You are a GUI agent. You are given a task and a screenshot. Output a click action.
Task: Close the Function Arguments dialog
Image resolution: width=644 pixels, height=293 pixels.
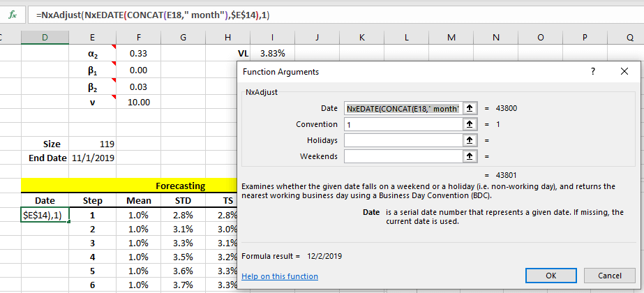pyautogui.click(x=624, y=71)
